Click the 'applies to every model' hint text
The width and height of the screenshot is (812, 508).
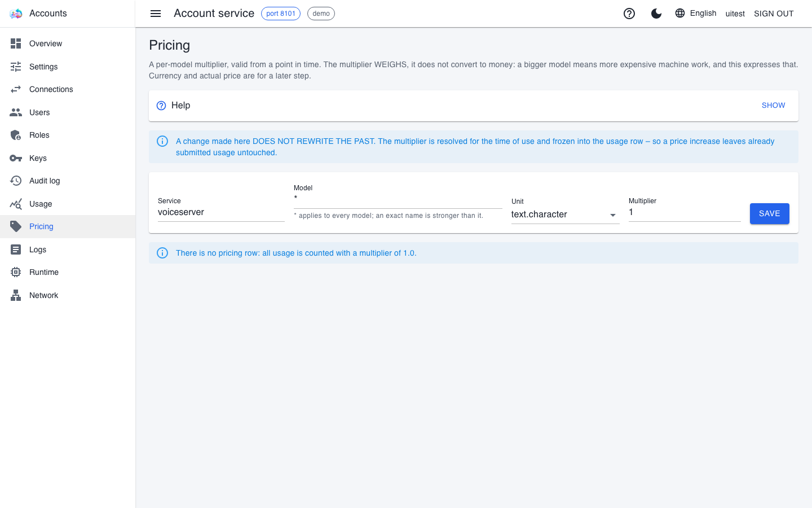click(389, 216)
